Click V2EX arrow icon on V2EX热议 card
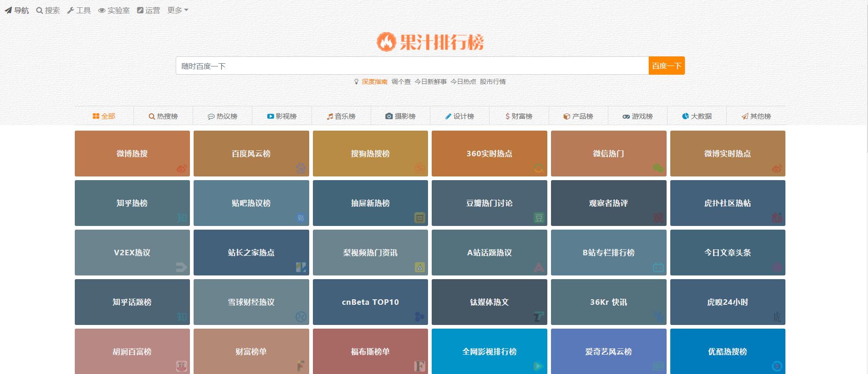This screenshot has width=868, height=374. pos(182,268)
